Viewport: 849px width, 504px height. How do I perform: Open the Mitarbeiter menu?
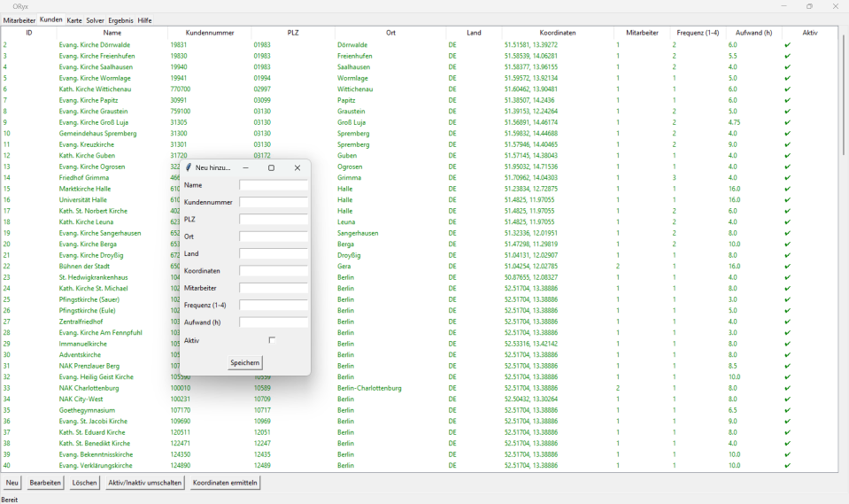point(19,20)
